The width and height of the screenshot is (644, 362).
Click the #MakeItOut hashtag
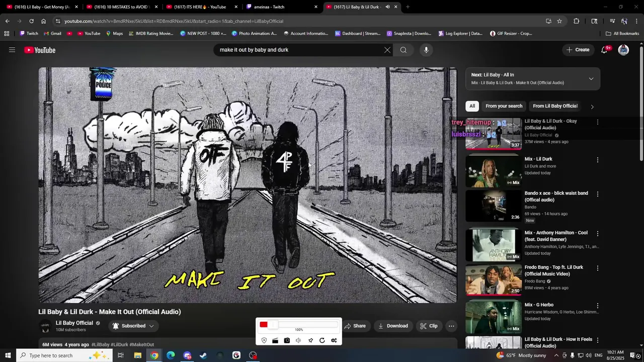[142, 344]
